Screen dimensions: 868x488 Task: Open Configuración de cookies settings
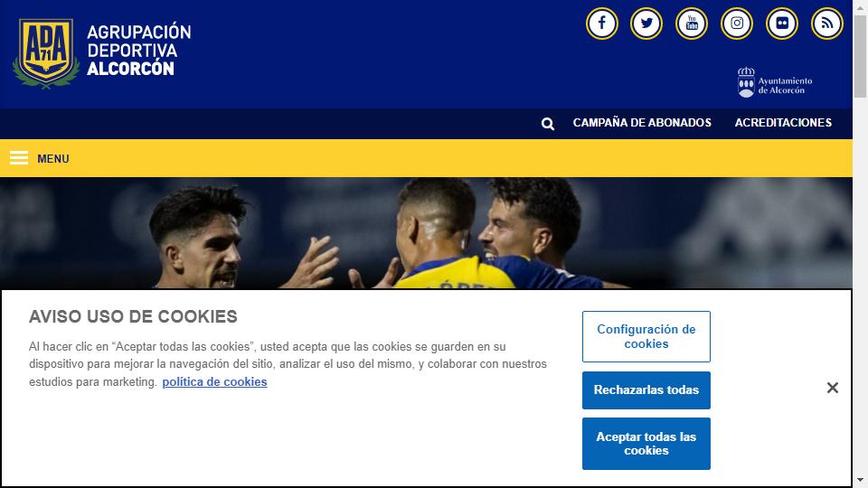[x=646, y=336]
